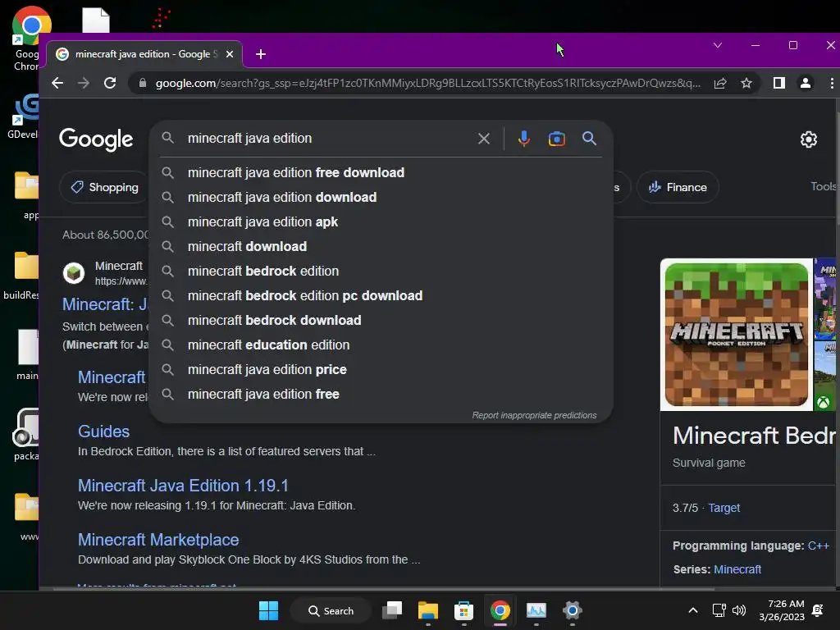Open Microsoft Store from taskbar
The width and height of the screenshot is (840, 630).
click(464, 610)
